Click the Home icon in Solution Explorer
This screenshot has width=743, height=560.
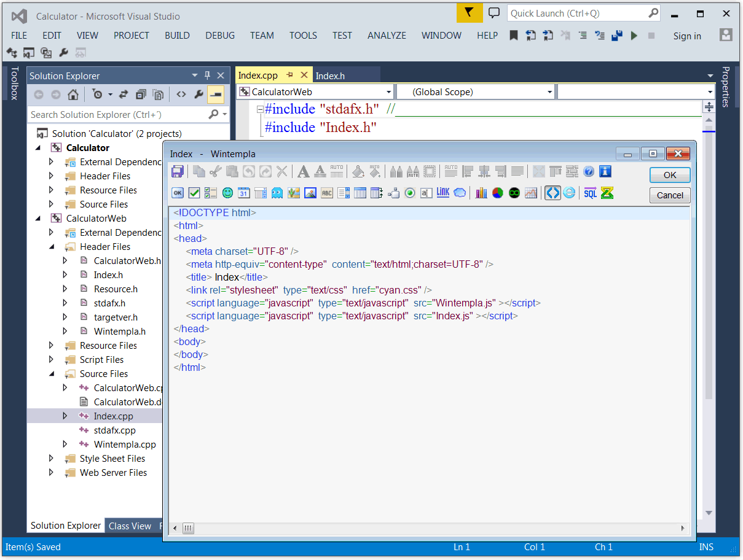coord(73,95)
